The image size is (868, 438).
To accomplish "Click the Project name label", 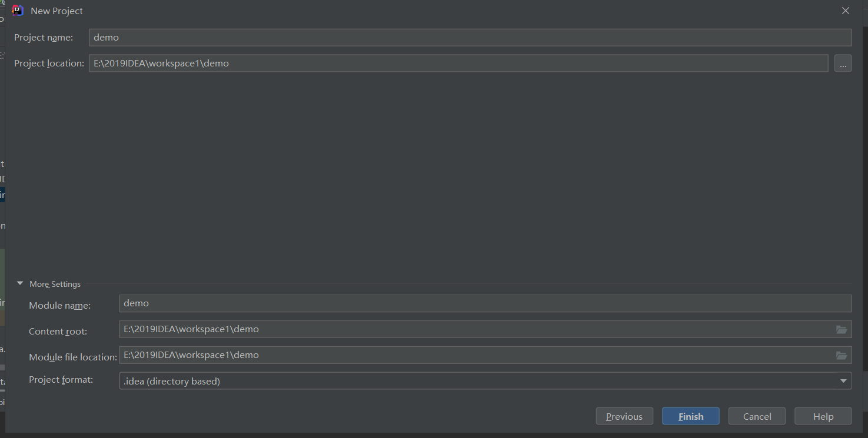I will pyautogui.click(x=44, y=37).
